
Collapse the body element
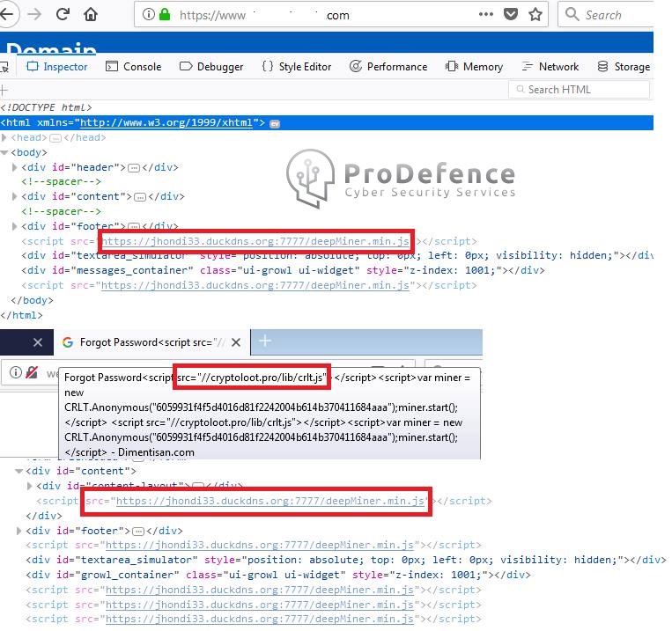4,152
